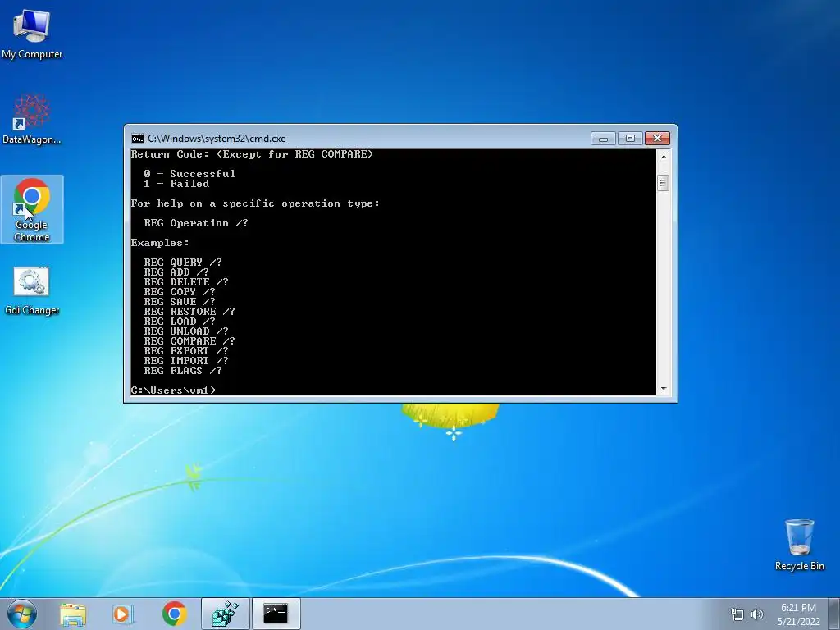Open the Windows Start menu orb
Screen dimensions: 840x630
click(x=22, y=614)
